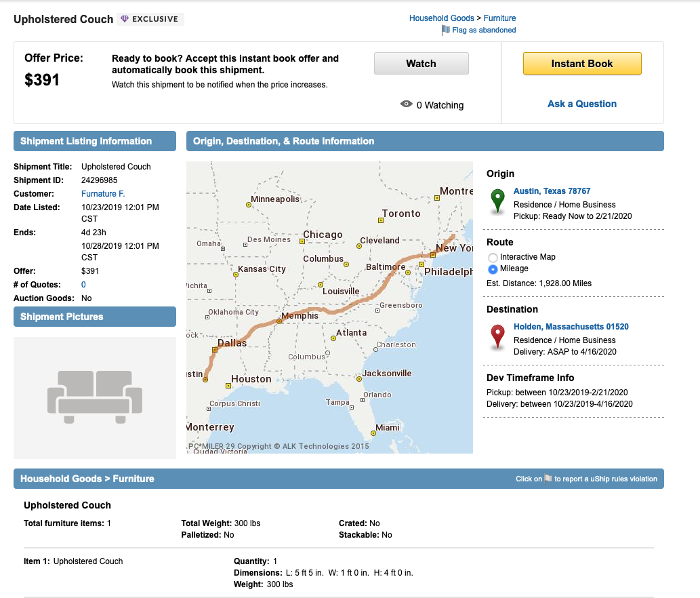Click the 0 link next to # of Quotes
Viewport: 700px width, 598px height.
82,284
